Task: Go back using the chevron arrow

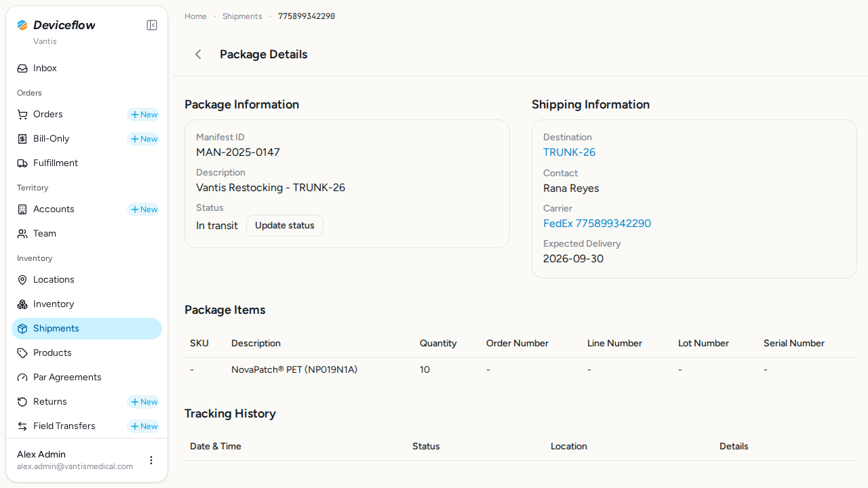Action: (198, 54)
